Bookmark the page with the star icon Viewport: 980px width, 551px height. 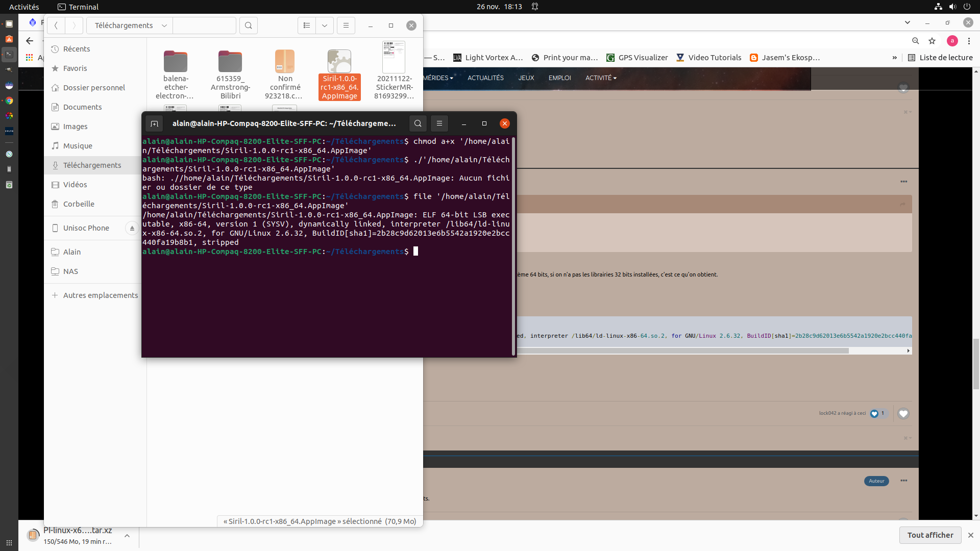click(x=932, y=41)
